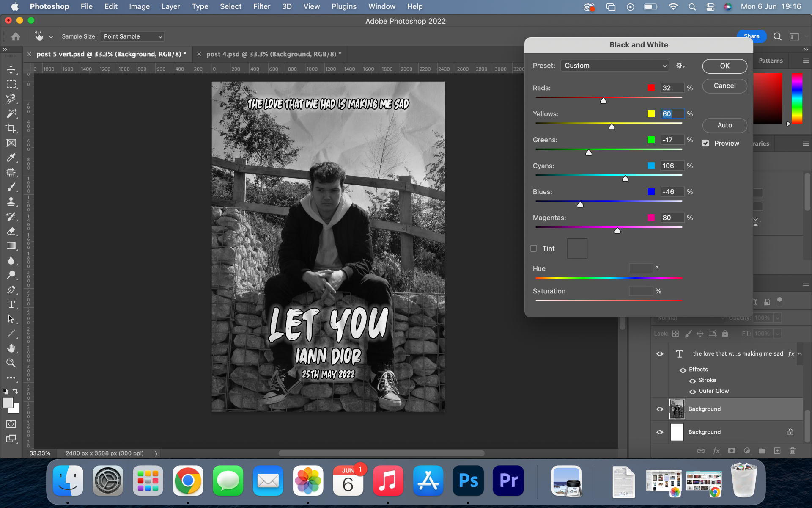Open the Preset dropdown showing Custom

pos(614,66)
